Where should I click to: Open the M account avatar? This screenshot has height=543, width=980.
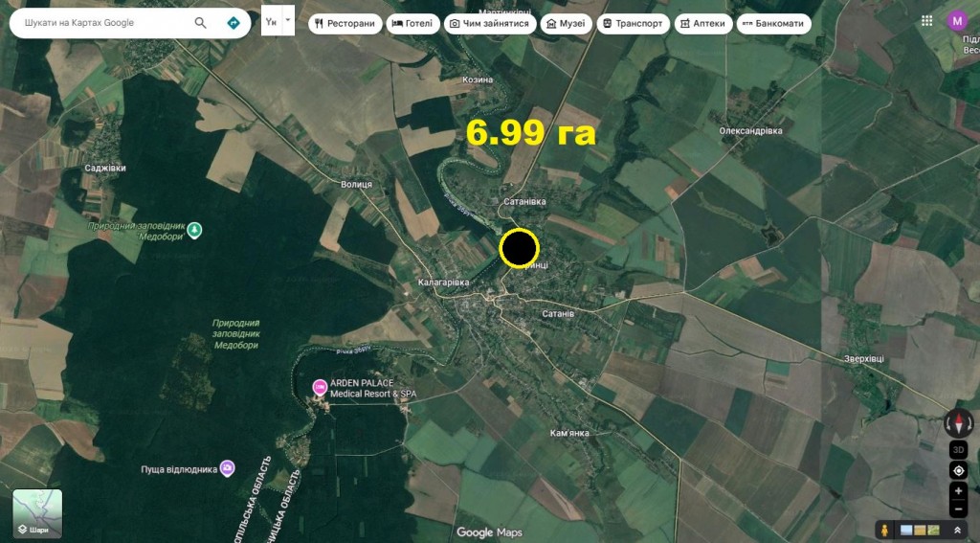click(957, 21)
